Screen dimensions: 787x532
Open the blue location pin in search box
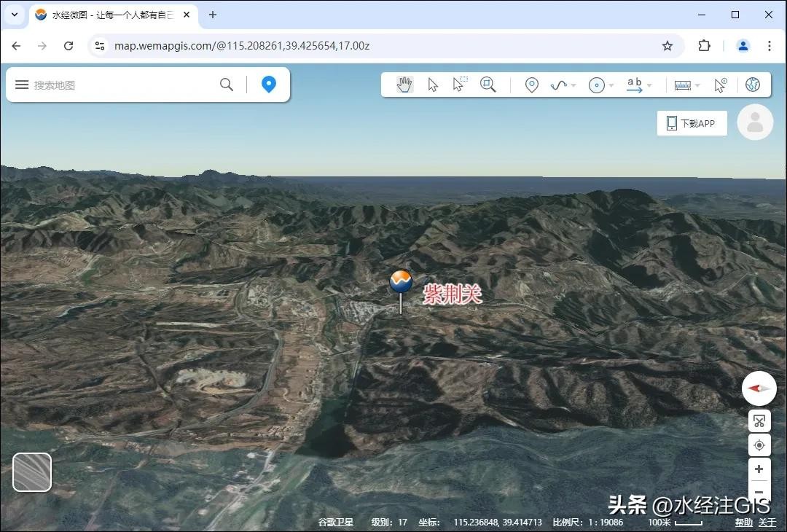pos(269,85)
